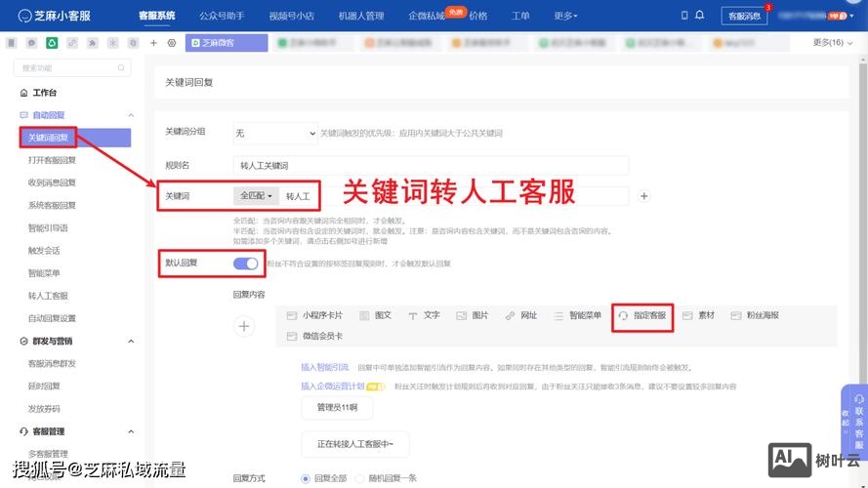Choose the 智能菜单 reply type
Image resolution: width=868 pixels, height=488 pixels.
(577, 315)
